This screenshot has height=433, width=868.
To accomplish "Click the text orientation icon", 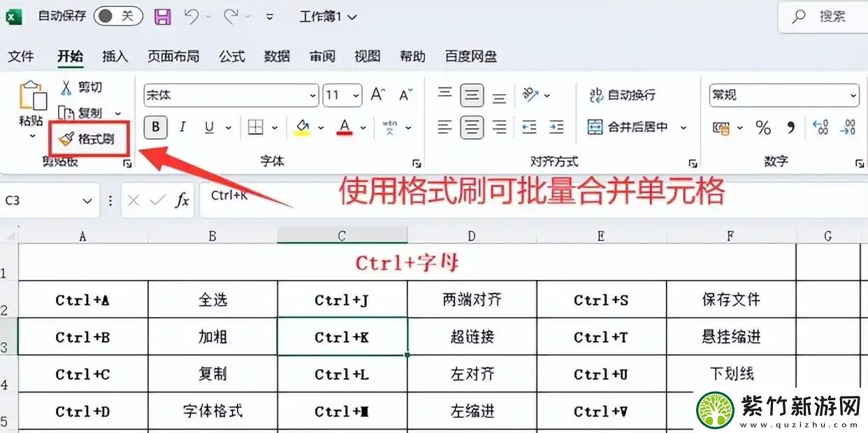I will point(530,94).
